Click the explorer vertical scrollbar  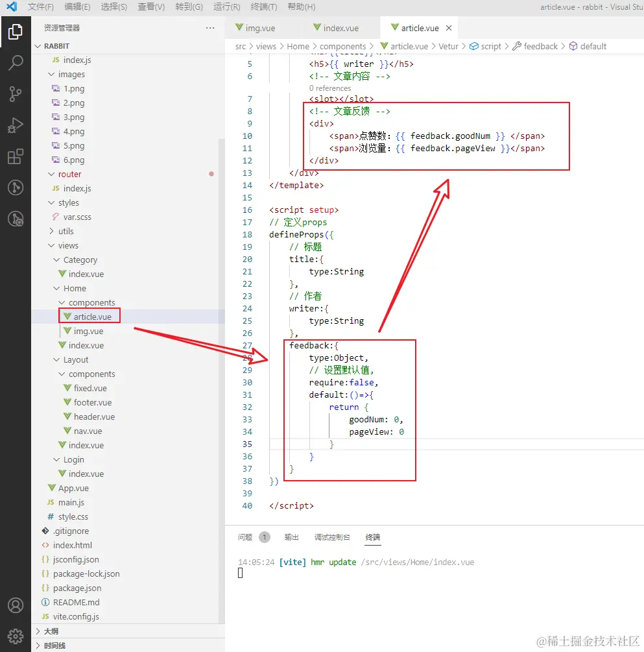pyautogui.click(x=222, y=380)
